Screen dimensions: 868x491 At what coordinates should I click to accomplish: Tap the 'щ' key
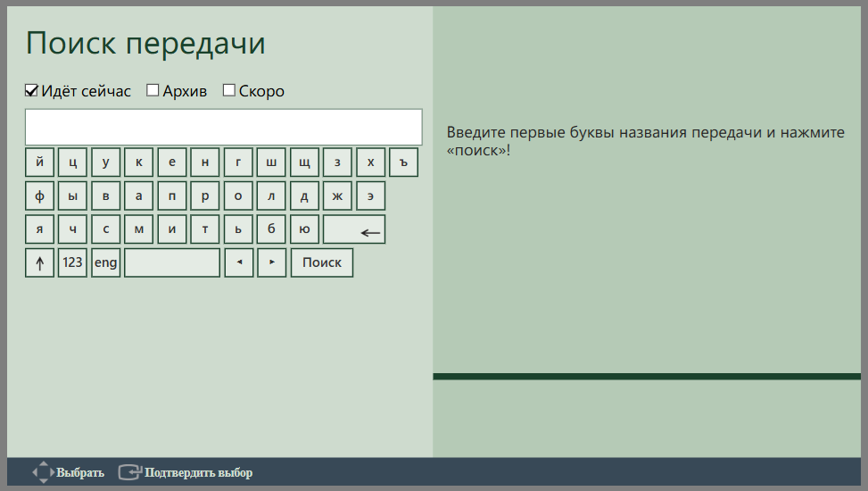[x=304, y=162]
